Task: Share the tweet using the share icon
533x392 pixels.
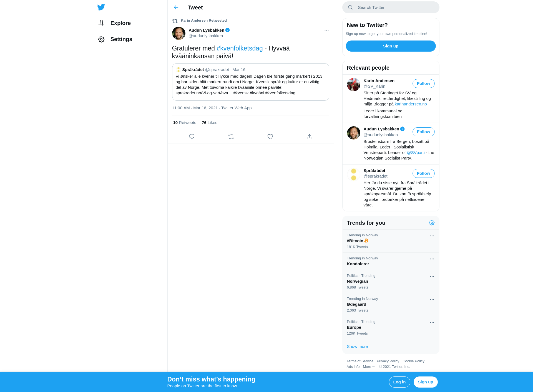Action: coord(310,137)
